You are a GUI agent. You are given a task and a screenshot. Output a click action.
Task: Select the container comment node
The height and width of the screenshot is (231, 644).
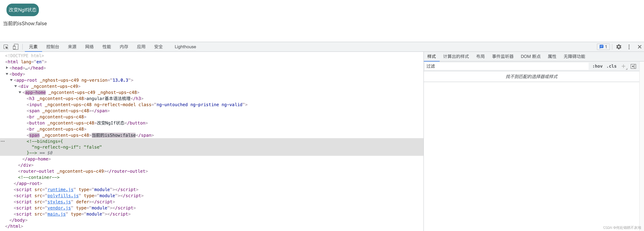[39, 177]
